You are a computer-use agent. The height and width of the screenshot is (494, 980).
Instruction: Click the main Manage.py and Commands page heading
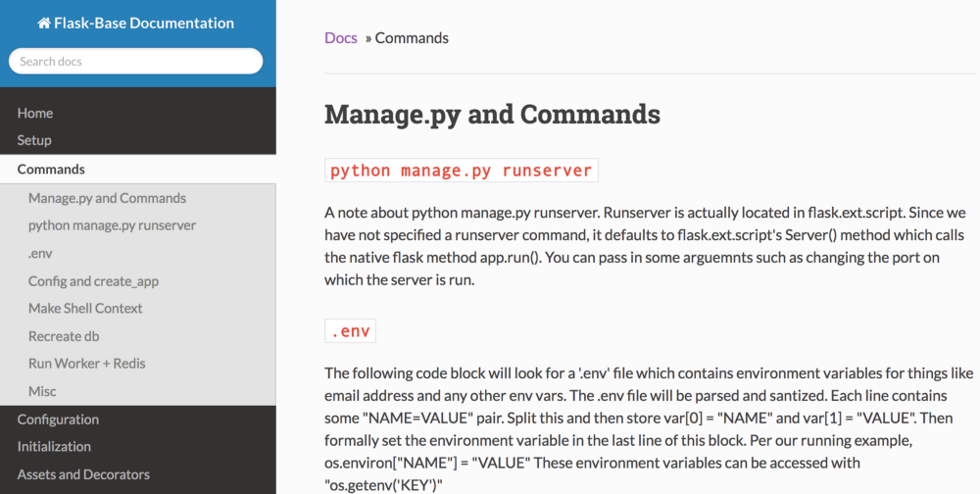click(492, 114)
